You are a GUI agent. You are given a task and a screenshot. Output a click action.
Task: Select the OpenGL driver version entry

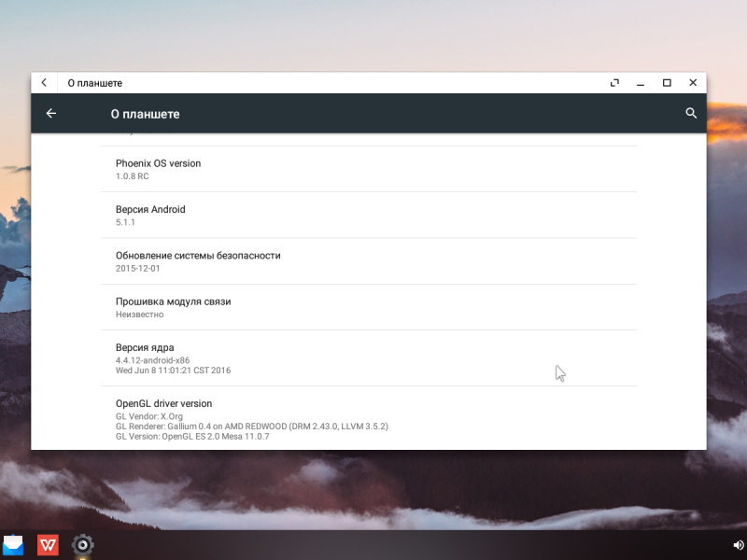[x=369, y=418]
